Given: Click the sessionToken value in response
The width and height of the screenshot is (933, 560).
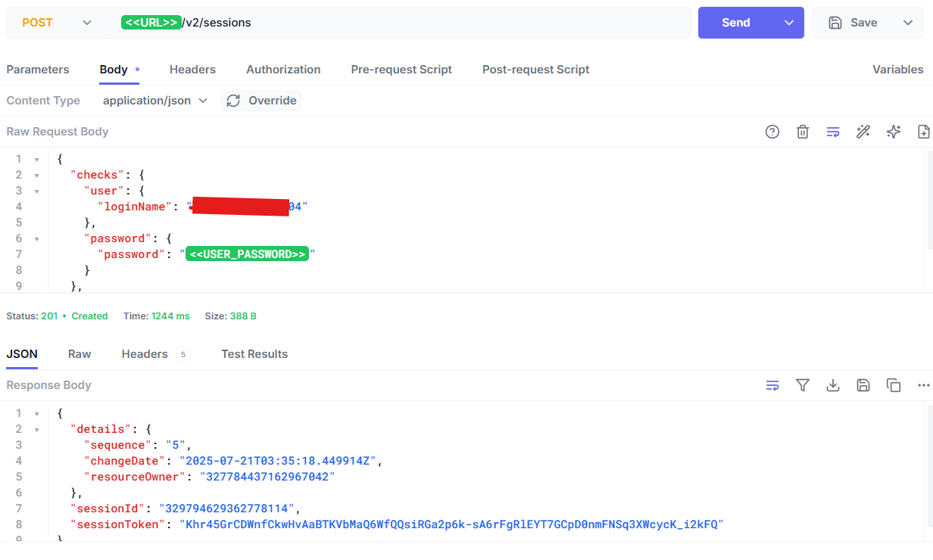Looking at the screenshot, I should tap(451, 524).
